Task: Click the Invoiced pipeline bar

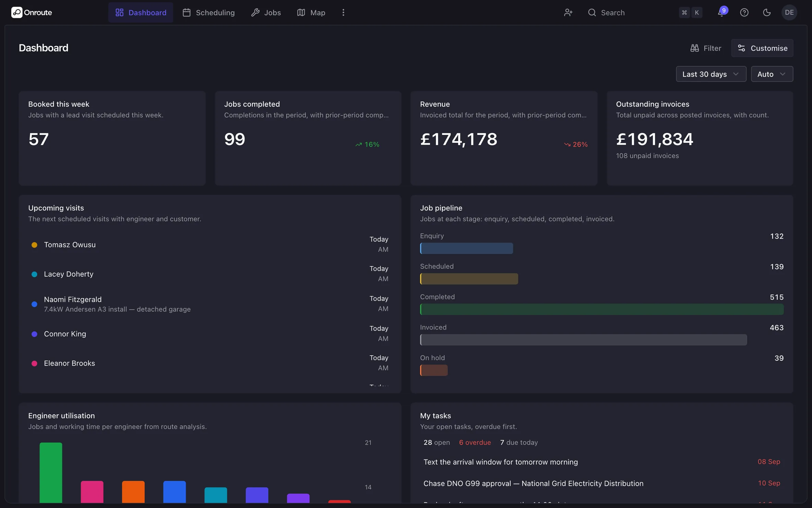Action: click(x=583, y=340)
